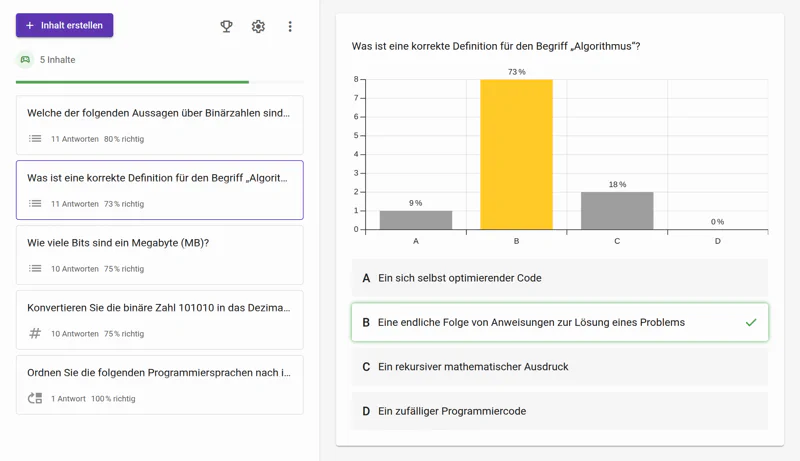Select answer D 'Ein zufälliger Programmiercode'
This screenshot has height=461, width=800.
(x=560, y=411)
